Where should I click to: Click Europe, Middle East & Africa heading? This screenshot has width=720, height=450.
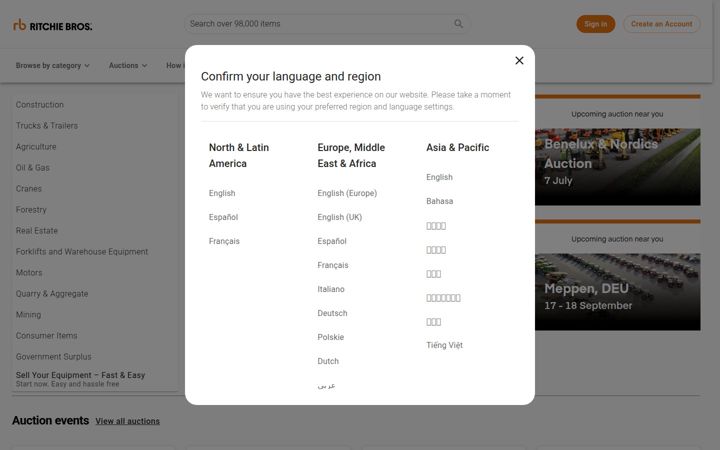pyautogui.click(x=351, y=156)
